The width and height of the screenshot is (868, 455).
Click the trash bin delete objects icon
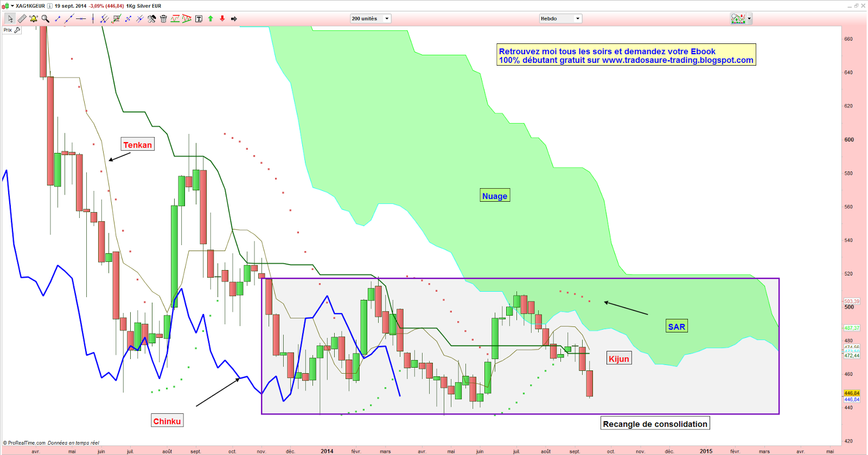[x=163, y=18]
